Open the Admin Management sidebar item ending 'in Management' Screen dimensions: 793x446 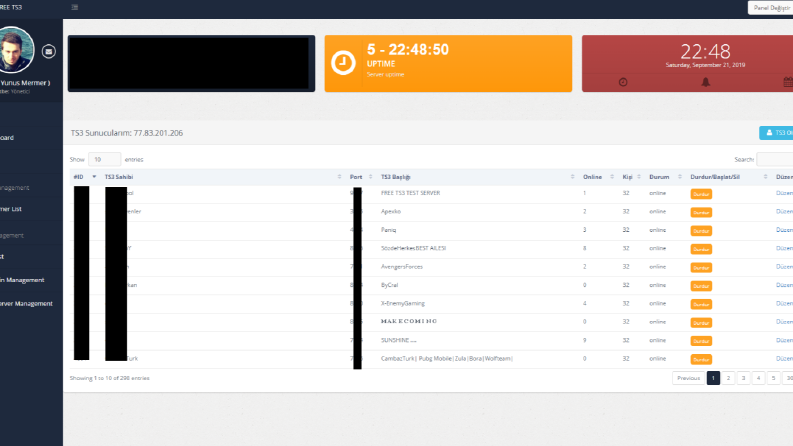point(24,280)
